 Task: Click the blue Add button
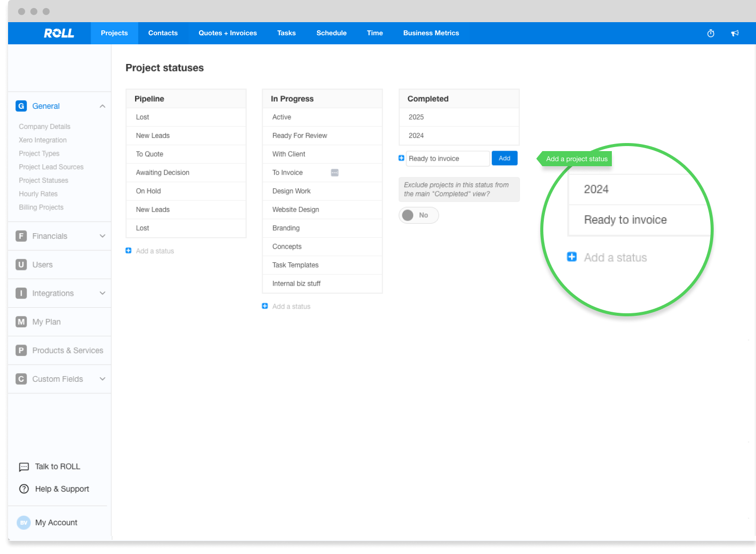505,158
